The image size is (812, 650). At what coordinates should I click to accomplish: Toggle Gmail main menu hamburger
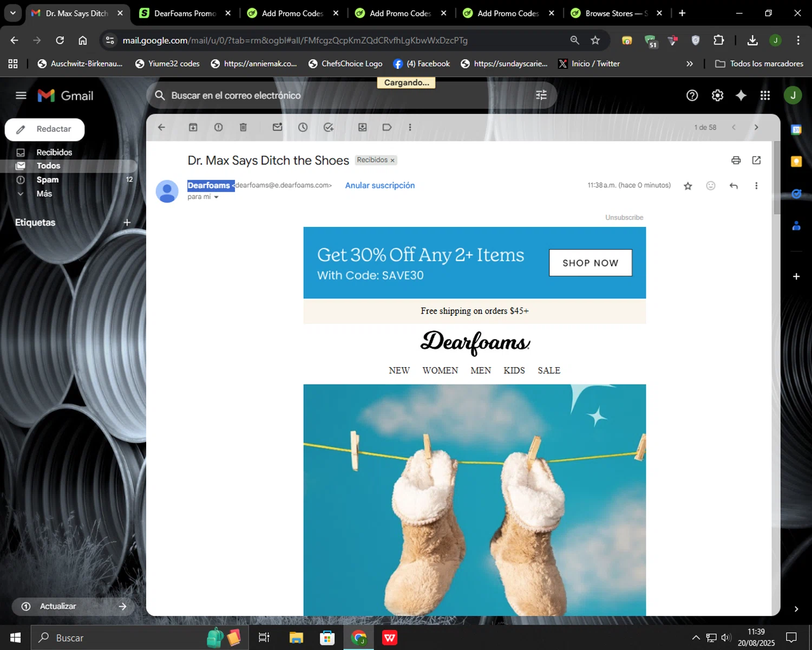click(21, 96)
